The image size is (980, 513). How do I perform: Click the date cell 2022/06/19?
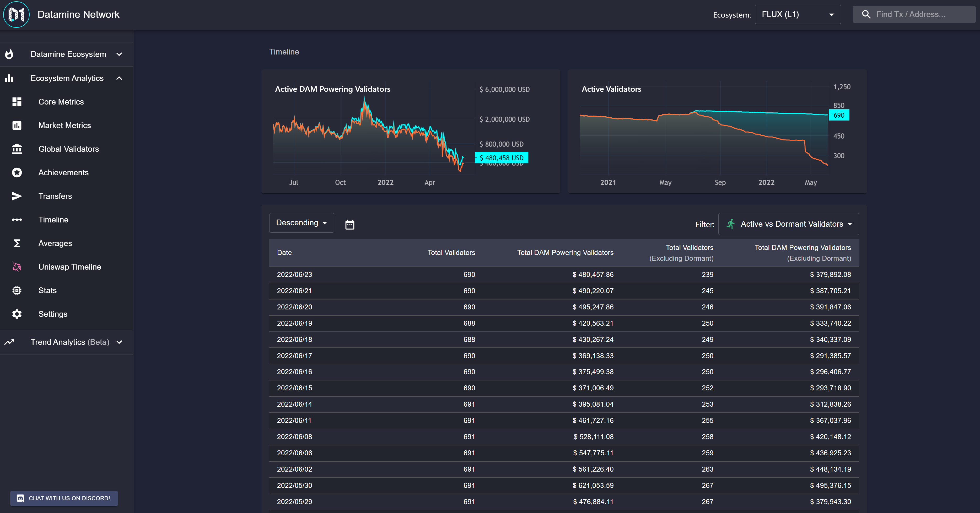[x=294, y=323]
